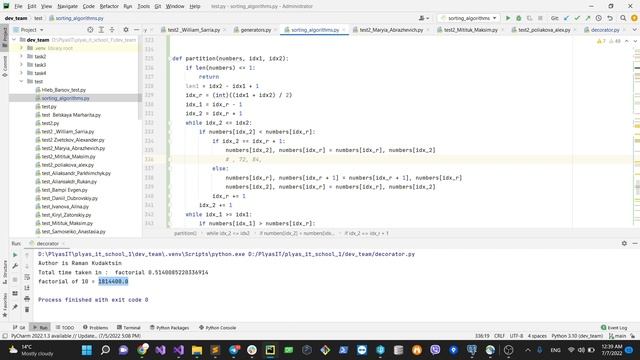Image resolution: width=640 pixels, height=360 pixels.
Task: Toggle the Event Log window
Action: coord(614,327)
